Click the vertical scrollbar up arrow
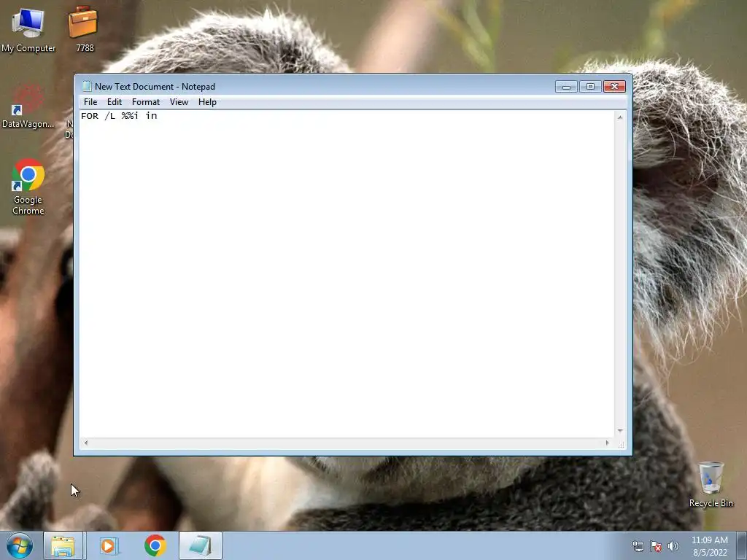Image resolution: width=747 pixels, height=560 pixels. [x=620, y=117]
